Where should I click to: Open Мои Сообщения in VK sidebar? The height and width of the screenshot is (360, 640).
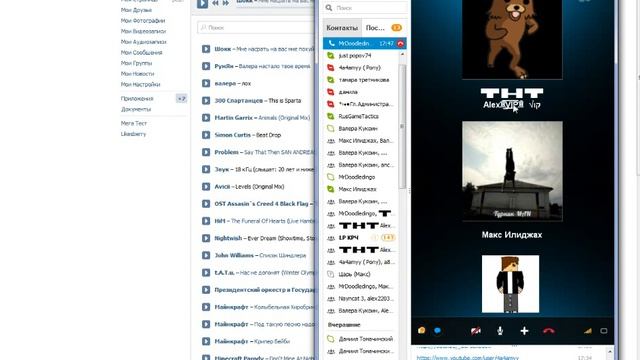(x=141, y=52)
